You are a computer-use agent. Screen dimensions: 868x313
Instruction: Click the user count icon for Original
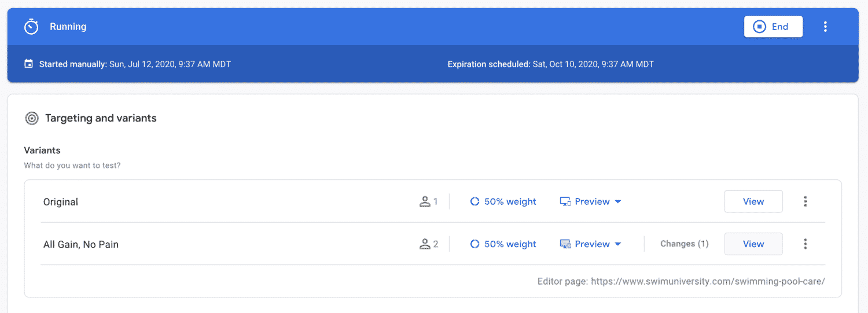click(425, 202)
